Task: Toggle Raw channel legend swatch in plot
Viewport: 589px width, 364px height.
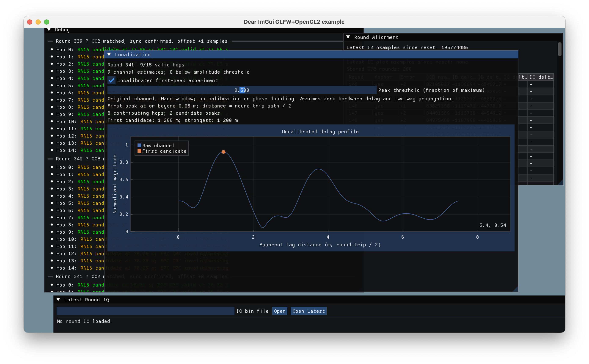Action: 139,146
